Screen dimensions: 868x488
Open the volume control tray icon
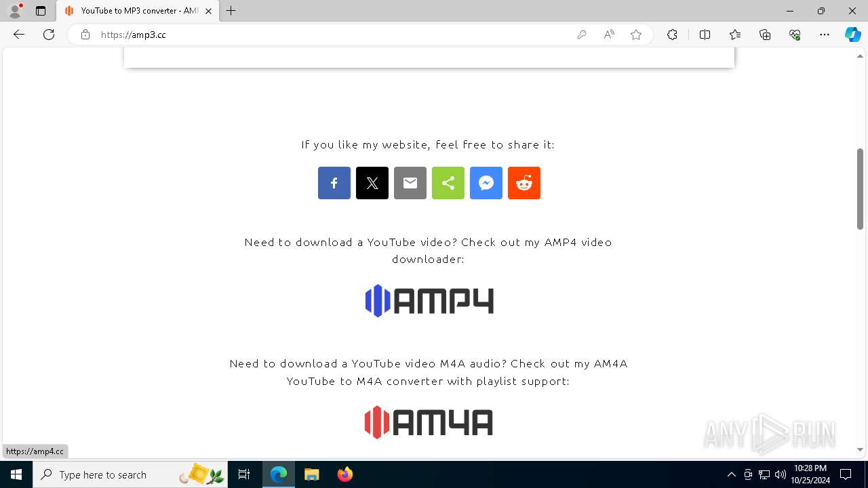coord(781,474)
